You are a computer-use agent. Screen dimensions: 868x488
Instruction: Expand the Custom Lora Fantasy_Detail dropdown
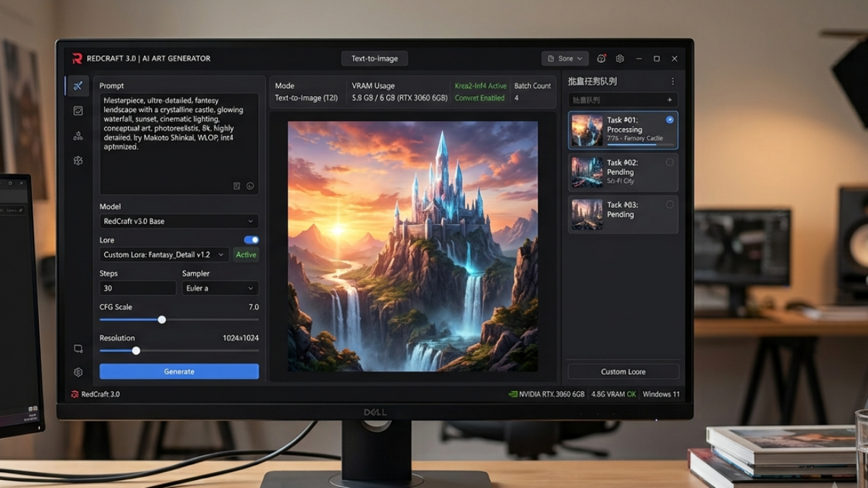[164, 254]
